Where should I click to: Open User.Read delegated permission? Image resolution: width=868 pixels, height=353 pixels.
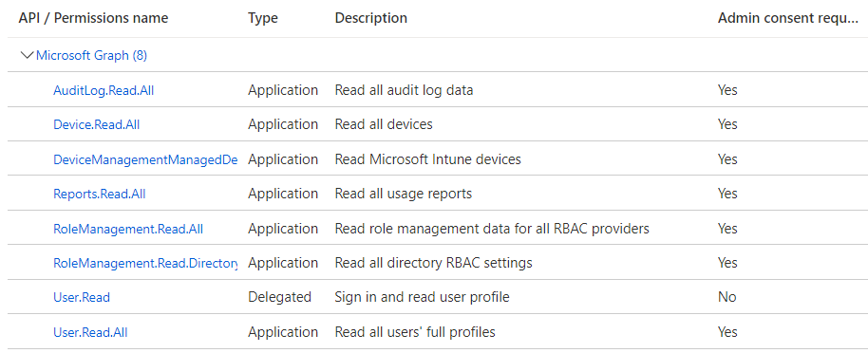click(x=82, y=297)
